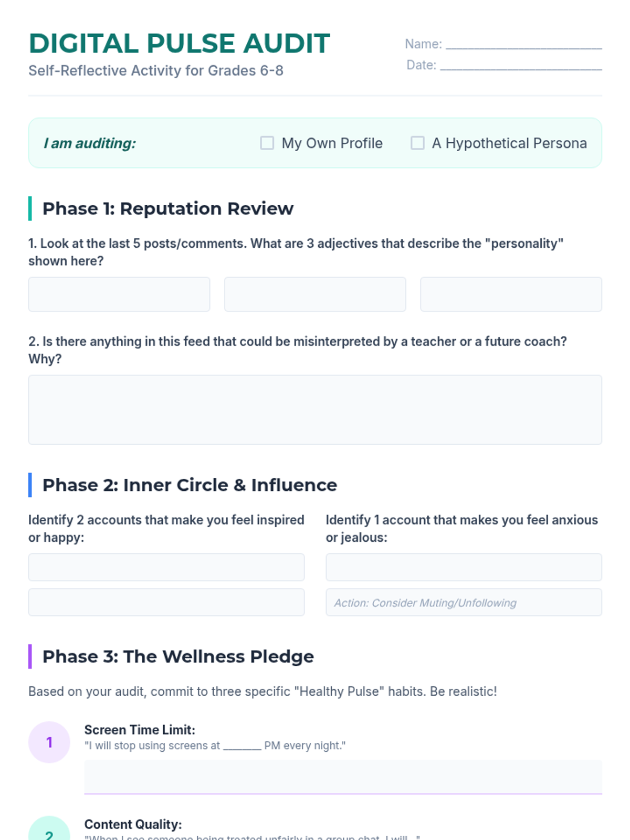630x840 pixels.
Task: Focus the first inspired account field
Action: (x=166, y=567)
